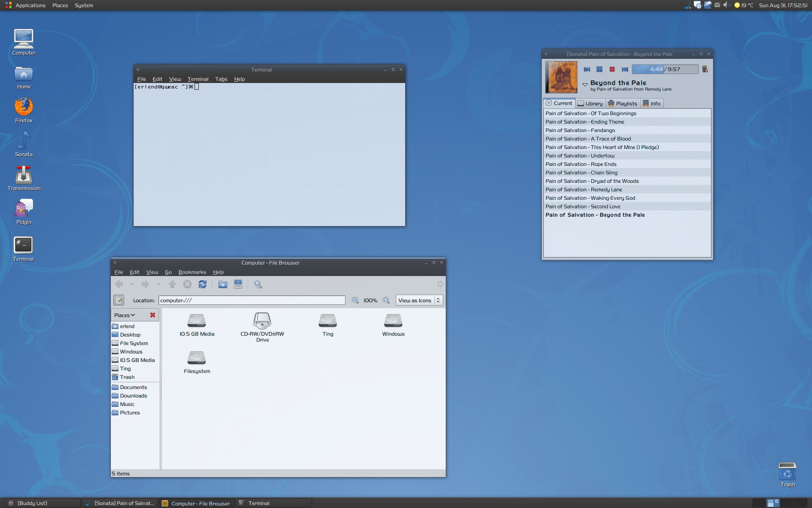Open Transmission desktop icon

pyautogui.click(x=24, y=178)
